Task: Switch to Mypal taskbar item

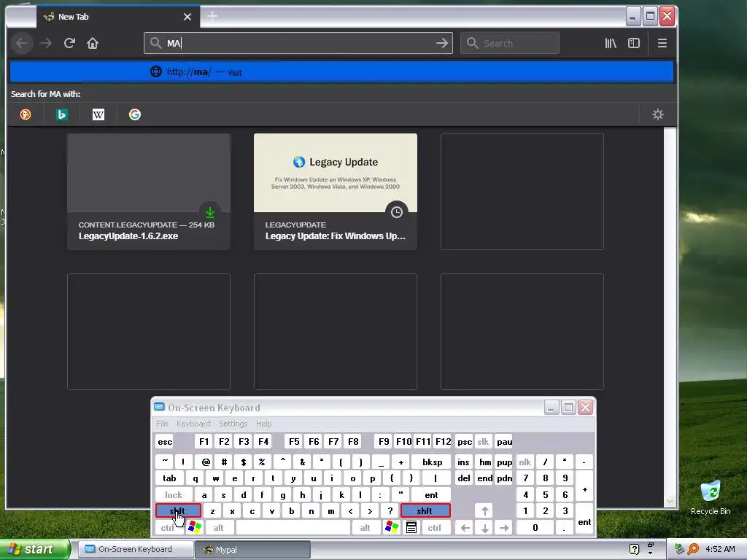Action: pos(252,549)
